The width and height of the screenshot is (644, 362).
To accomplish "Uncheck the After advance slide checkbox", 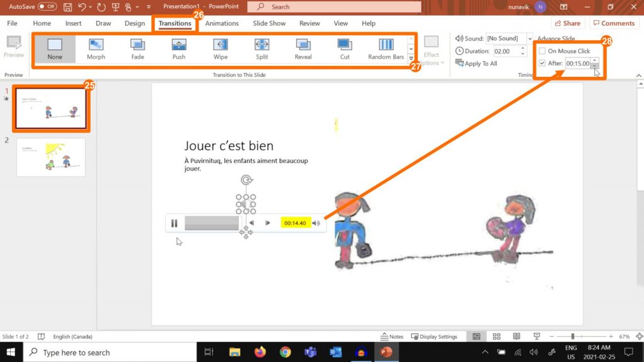I will 542,63.
